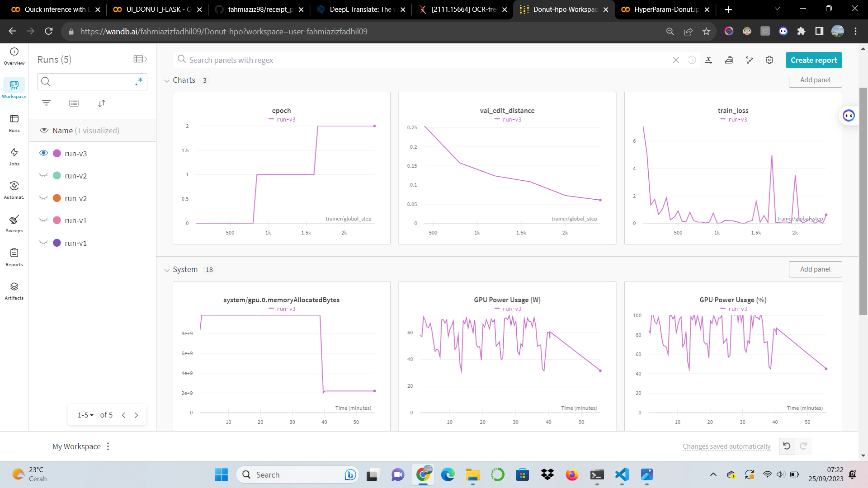The height and width of the screenshot is (488, 868).
Task: Click Add panel in Charts section
Action: tap(815, 80)
